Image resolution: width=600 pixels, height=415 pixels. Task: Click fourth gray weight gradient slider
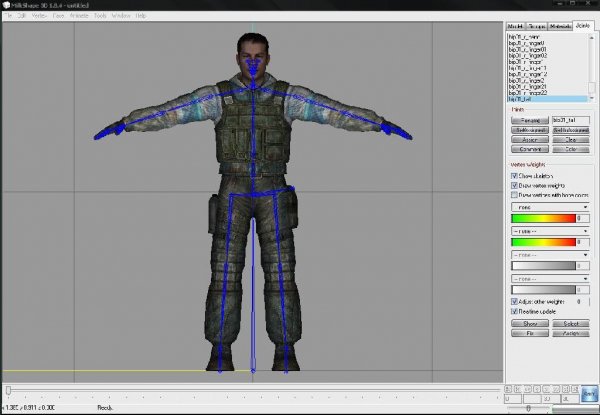point(543,290)
